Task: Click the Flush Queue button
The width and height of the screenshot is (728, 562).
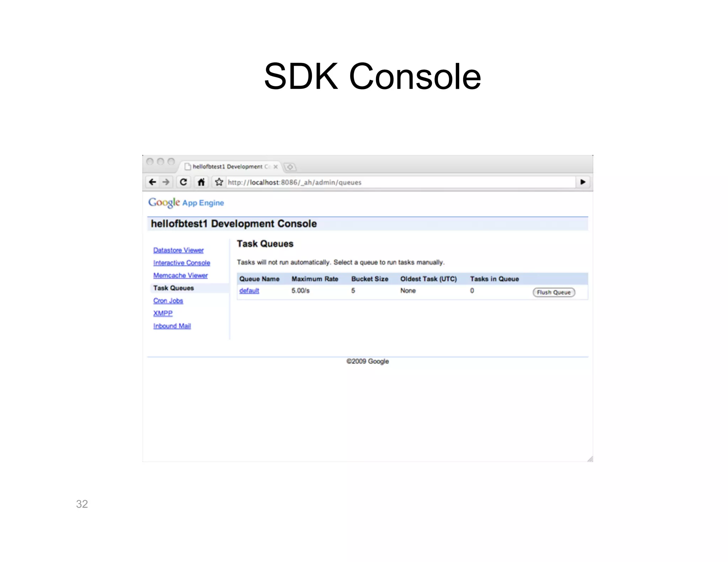Action: pyautogui.click(x=553, y=292)
